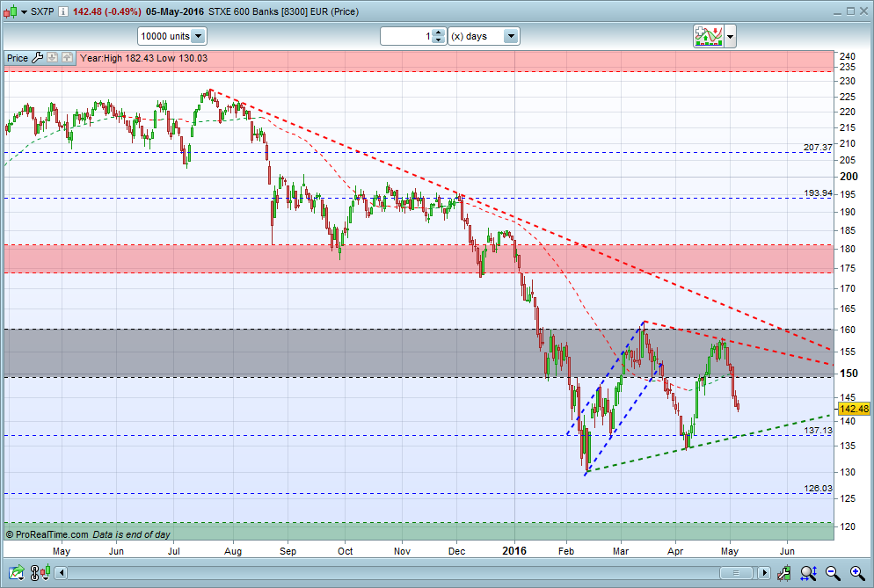Zoom in the chart

tap(857, 572)
